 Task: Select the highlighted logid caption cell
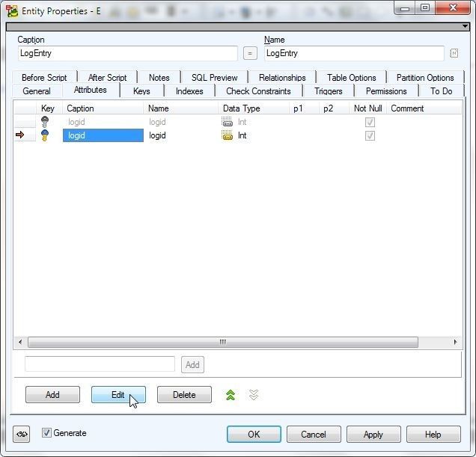[103, 135]
